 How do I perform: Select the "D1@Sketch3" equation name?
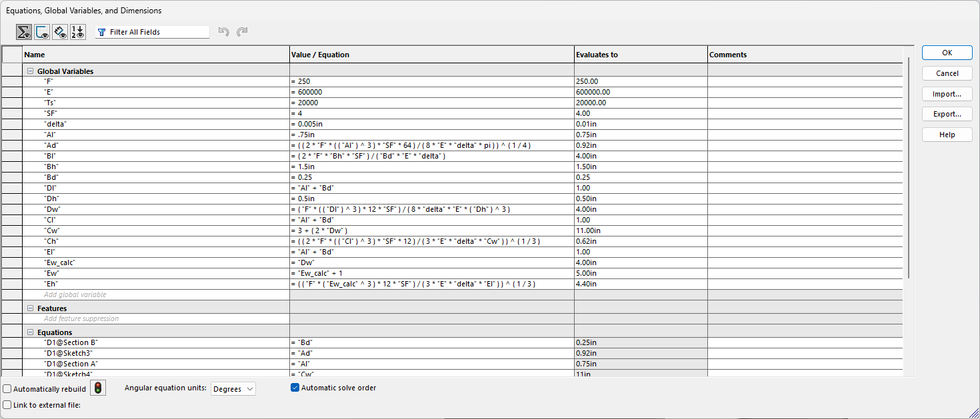pos(68,353)
